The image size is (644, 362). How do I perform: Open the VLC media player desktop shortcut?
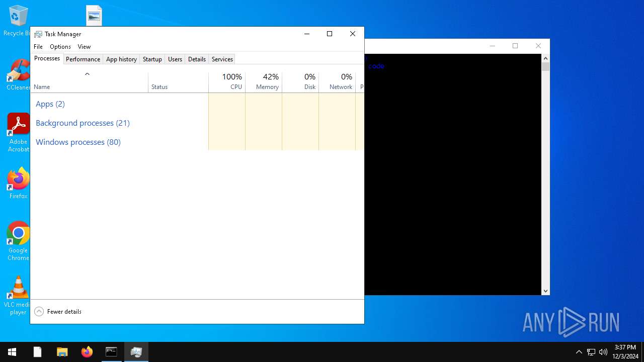18,295
